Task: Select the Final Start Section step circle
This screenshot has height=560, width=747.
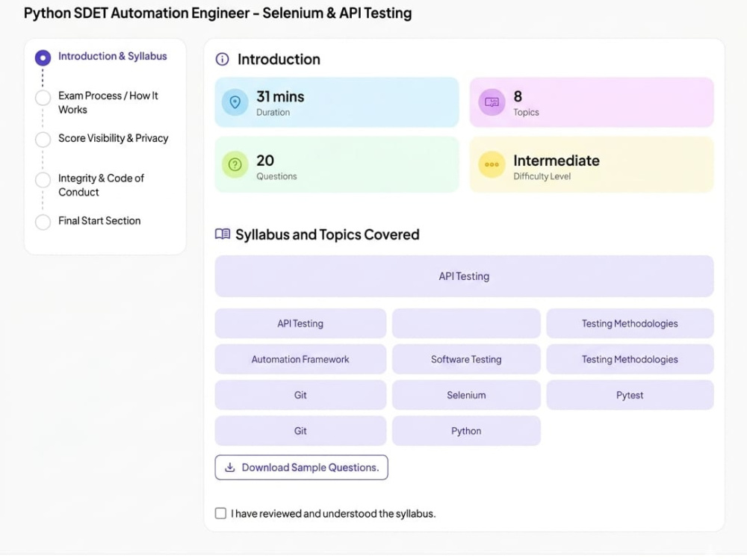Action: 43,222
